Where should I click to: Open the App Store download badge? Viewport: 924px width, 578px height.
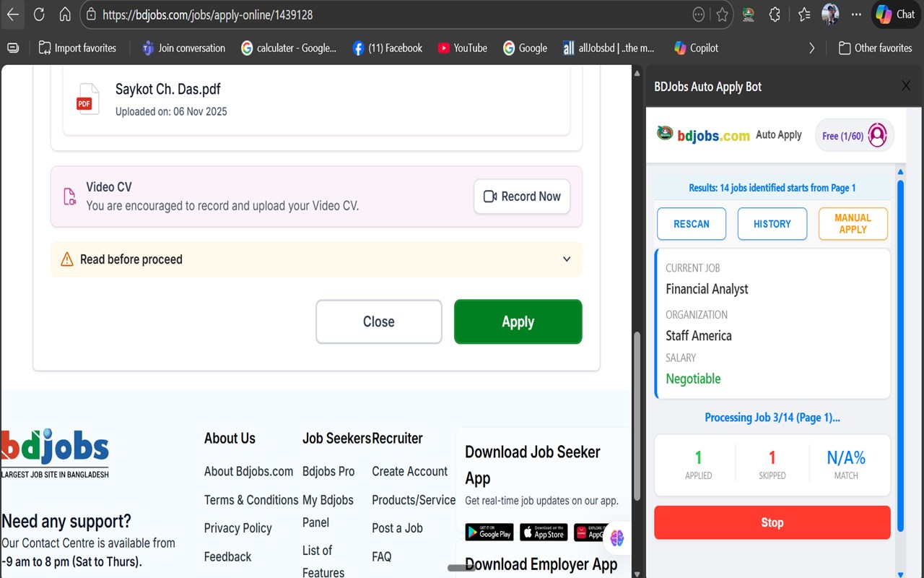544,532
